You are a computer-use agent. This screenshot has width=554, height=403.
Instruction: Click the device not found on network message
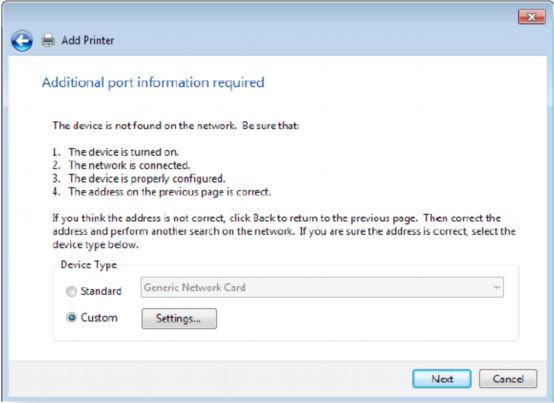tap(176, 126)
